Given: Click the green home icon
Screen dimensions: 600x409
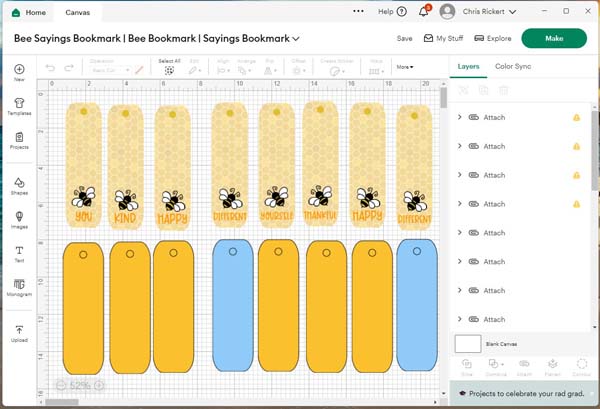Looking at the screenshot, I should (x=16, y=13).
